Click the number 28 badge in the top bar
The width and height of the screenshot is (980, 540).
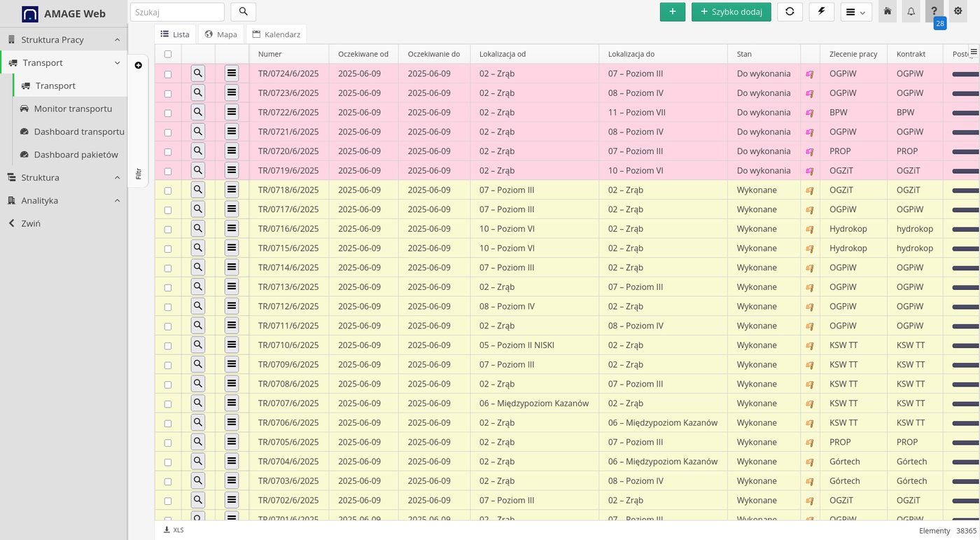(939, 23)
